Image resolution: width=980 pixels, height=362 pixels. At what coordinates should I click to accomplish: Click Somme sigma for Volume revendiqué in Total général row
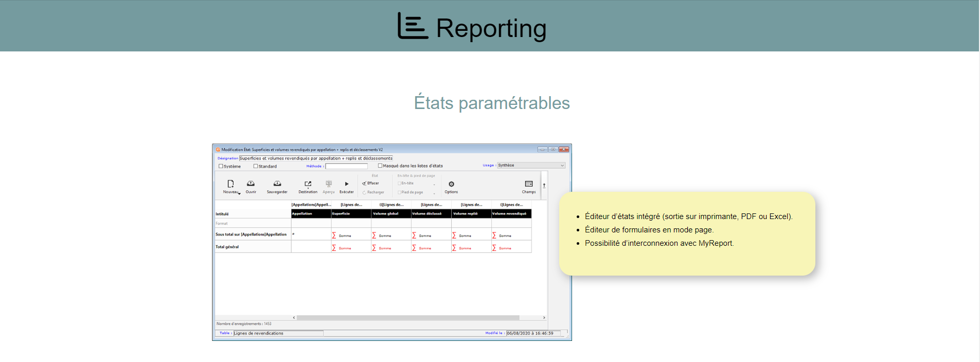click(x=494, y=248)
